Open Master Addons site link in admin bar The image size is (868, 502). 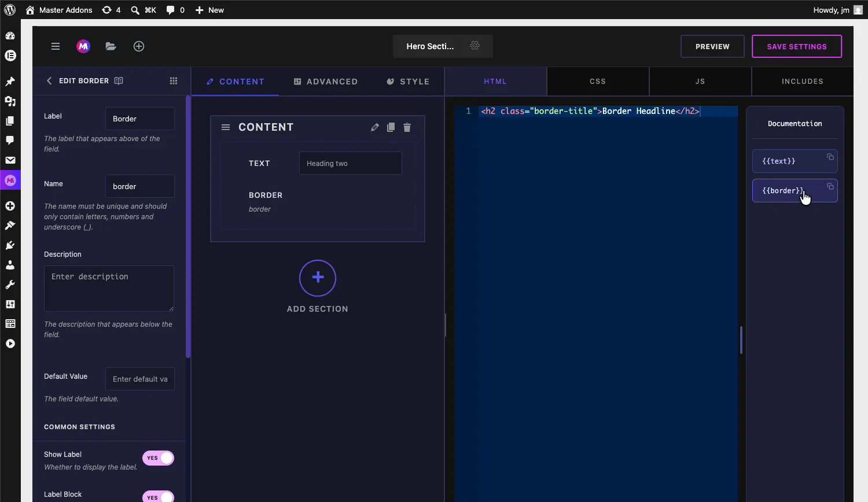coord(59,10)
